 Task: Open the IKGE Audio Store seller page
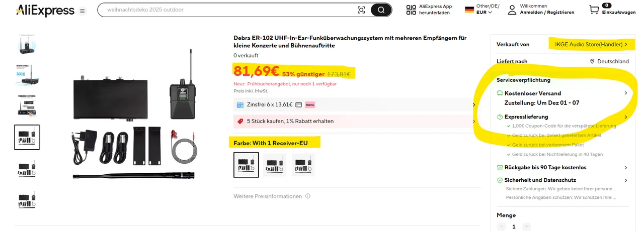(591, 44)
